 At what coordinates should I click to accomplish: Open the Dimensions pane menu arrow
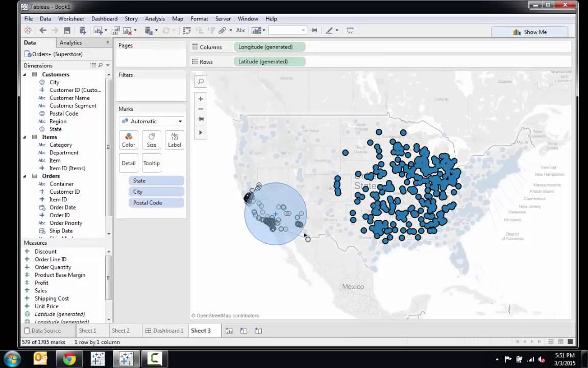[x=108, y=65]
